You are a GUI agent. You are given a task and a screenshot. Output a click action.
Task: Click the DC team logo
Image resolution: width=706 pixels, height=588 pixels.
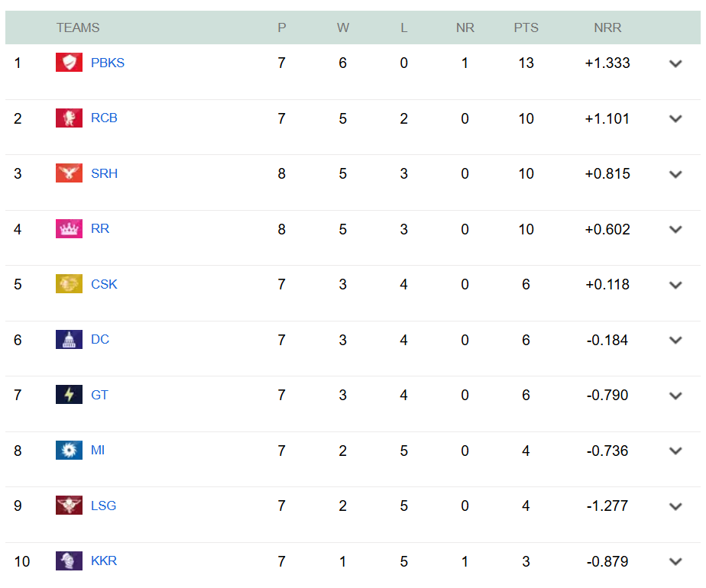pos(69,339)
